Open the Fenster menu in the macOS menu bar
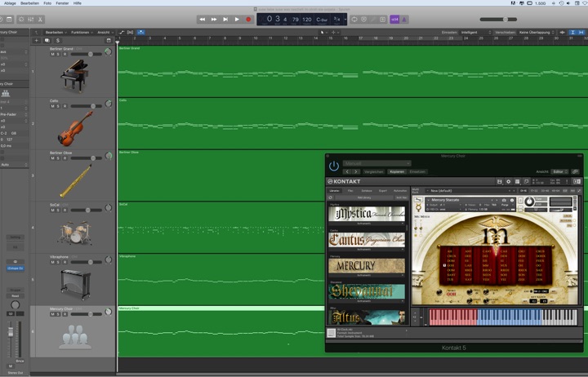The width and height of the screenshot is (588, 377). click(x=62, y=3)
